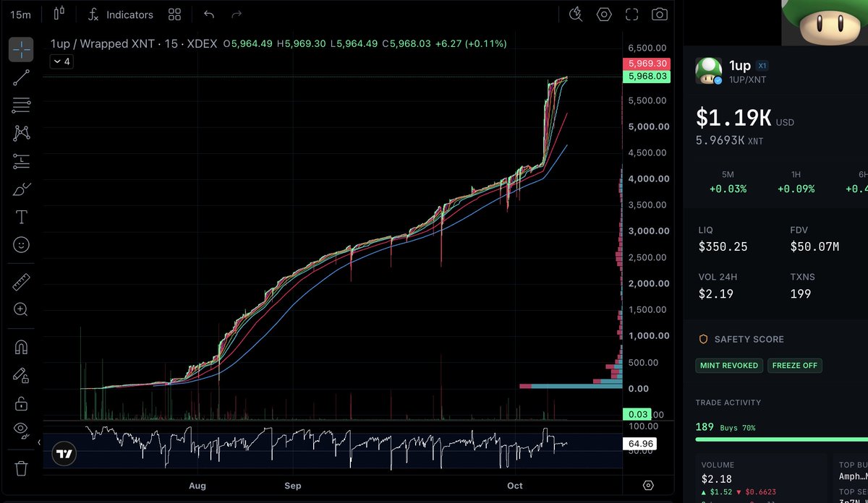Activate the zoom in tool
The width and height of the screenshot is (868, 503).
(21, 309)
